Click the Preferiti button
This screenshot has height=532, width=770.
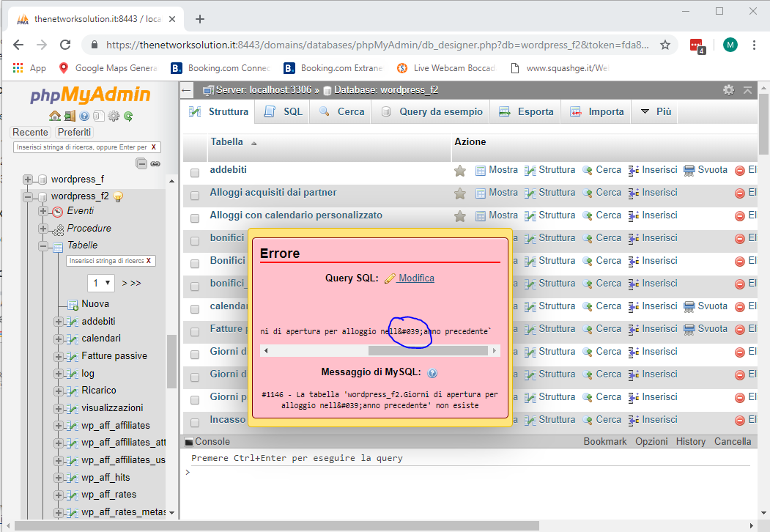(x=74, y=132)
